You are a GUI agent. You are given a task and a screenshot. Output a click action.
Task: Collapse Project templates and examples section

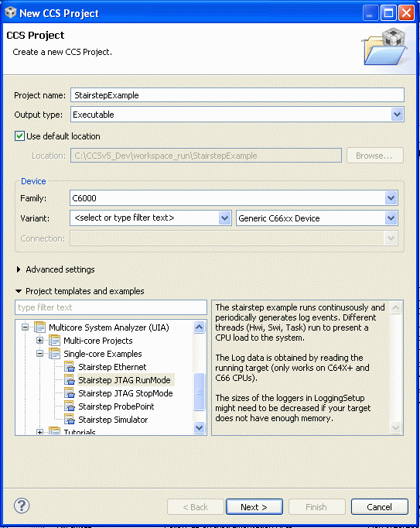tap(19, 291)
